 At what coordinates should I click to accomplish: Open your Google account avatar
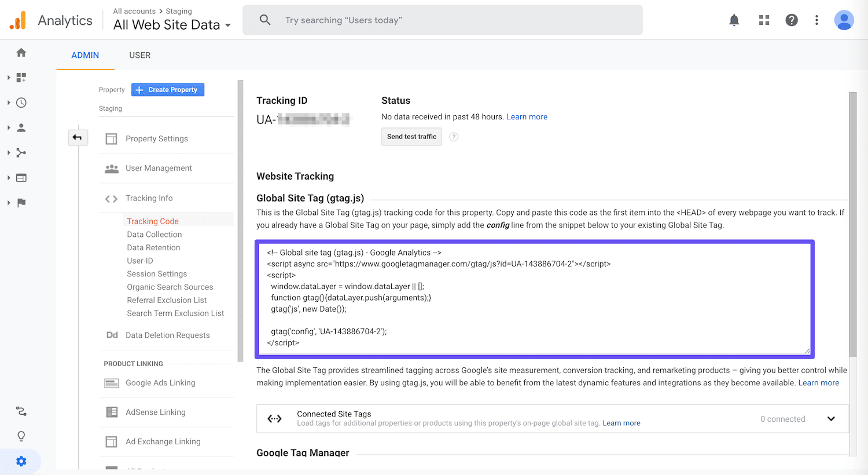tap(844, 20)
